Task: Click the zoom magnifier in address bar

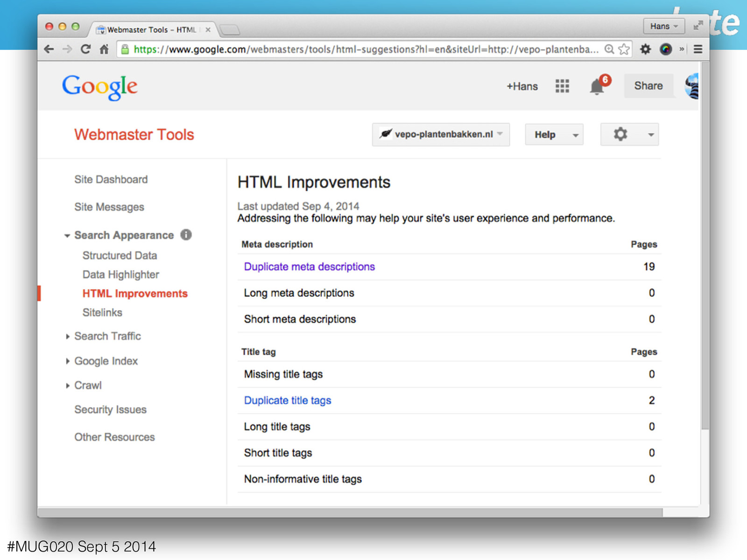Action: coord(609,49)
